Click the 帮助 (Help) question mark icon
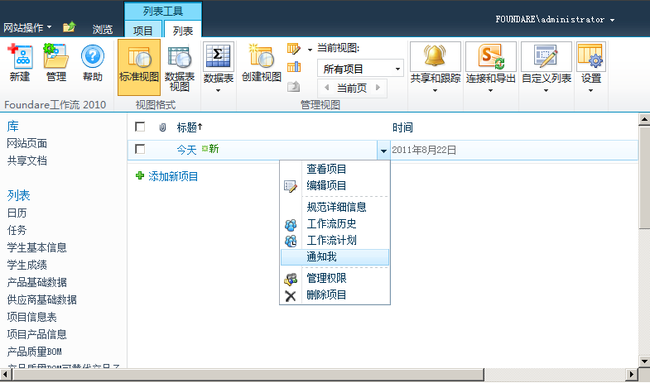 [x=92, y=56]
